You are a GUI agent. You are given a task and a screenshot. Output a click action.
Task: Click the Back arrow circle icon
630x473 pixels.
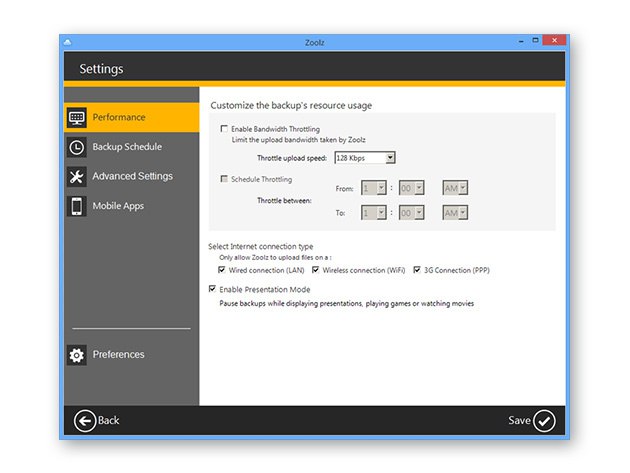[85, 421]
